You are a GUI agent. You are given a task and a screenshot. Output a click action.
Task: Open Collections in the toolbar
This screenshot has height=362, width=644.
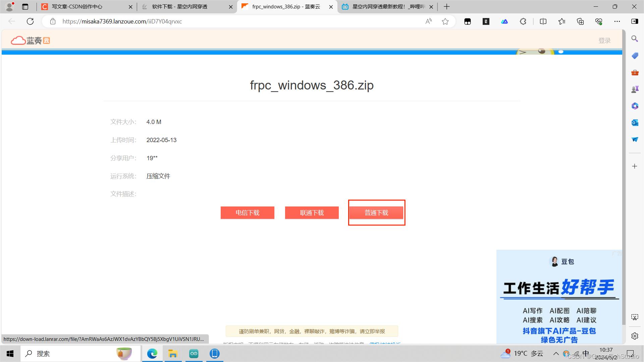point(580,21)
